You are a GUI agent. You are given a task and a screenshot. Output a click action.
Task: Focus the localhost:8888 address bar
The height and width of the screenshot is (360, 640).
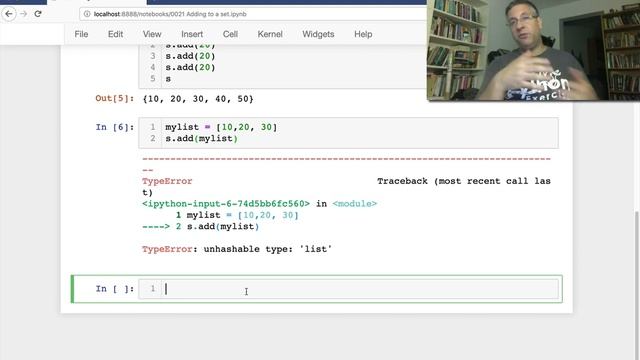253,14
